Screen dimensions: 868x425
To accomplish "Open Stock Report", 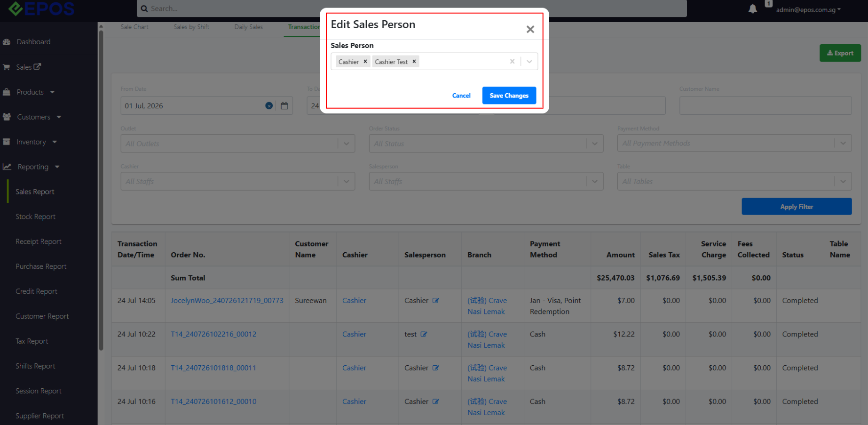I will (35, 217).
